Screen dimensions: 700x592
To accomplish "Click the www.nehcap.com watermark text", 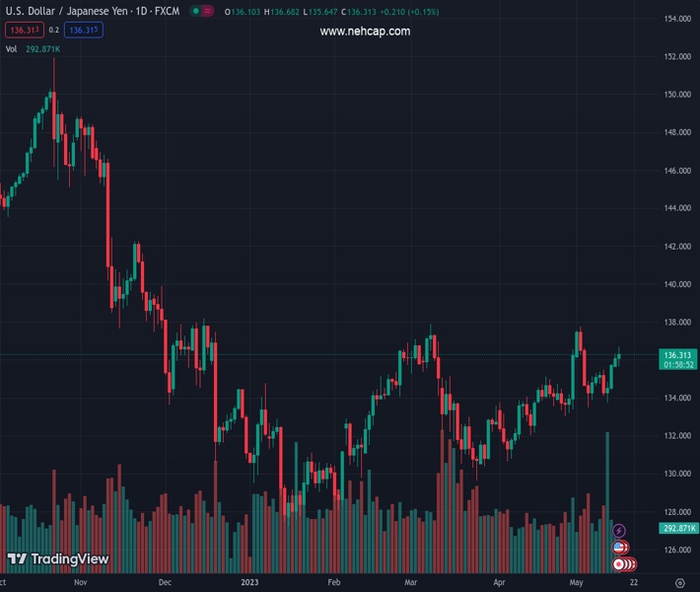I will pyautogui.click(x=365, y=32).
